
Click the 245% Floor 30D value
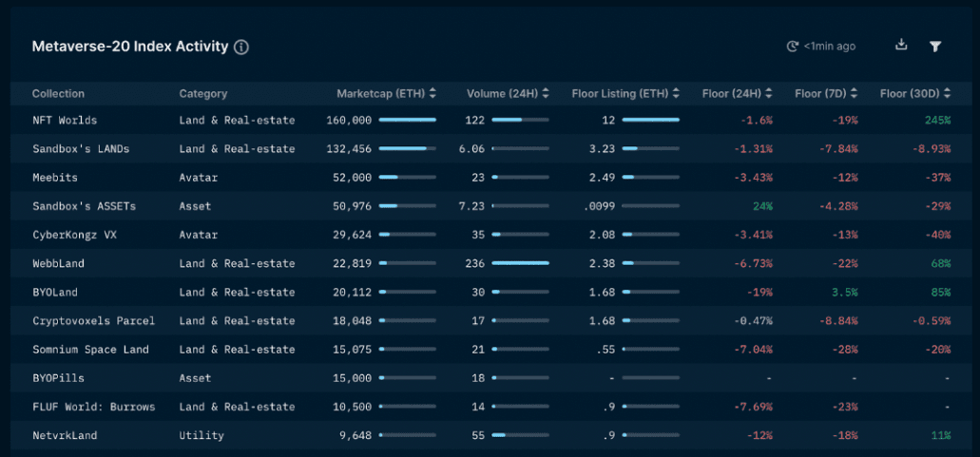click(938, 120)
